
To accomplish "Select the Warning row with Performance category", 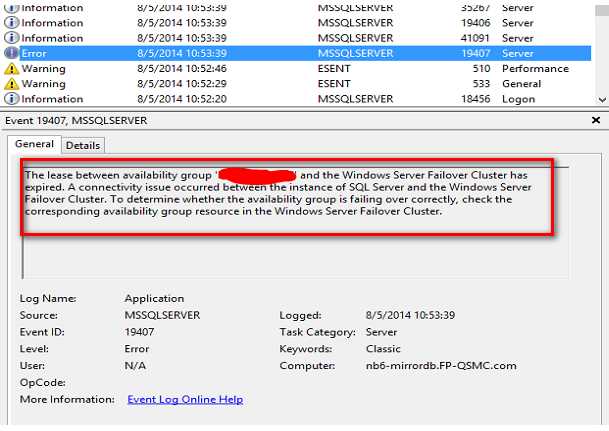I will 298,69.
